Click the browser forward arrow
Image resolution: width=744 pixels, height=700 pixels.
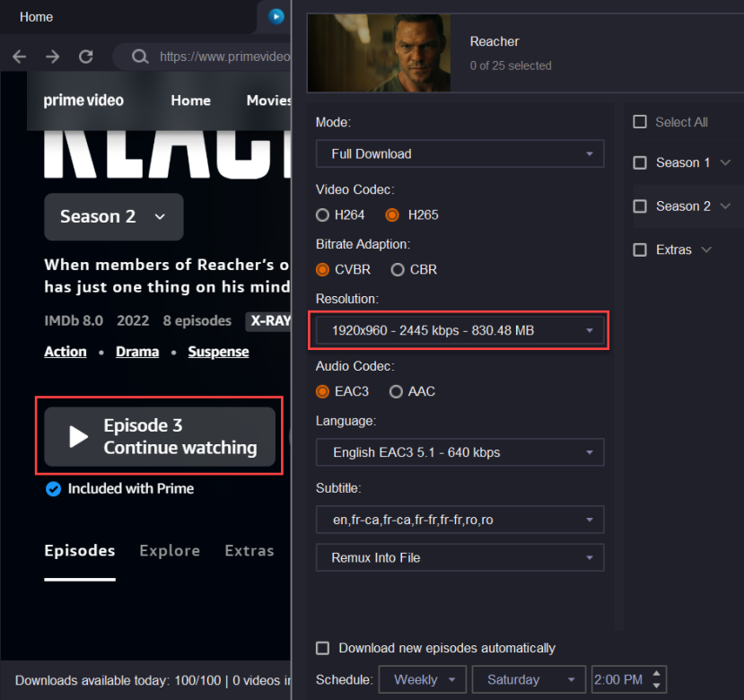(52, 57)
